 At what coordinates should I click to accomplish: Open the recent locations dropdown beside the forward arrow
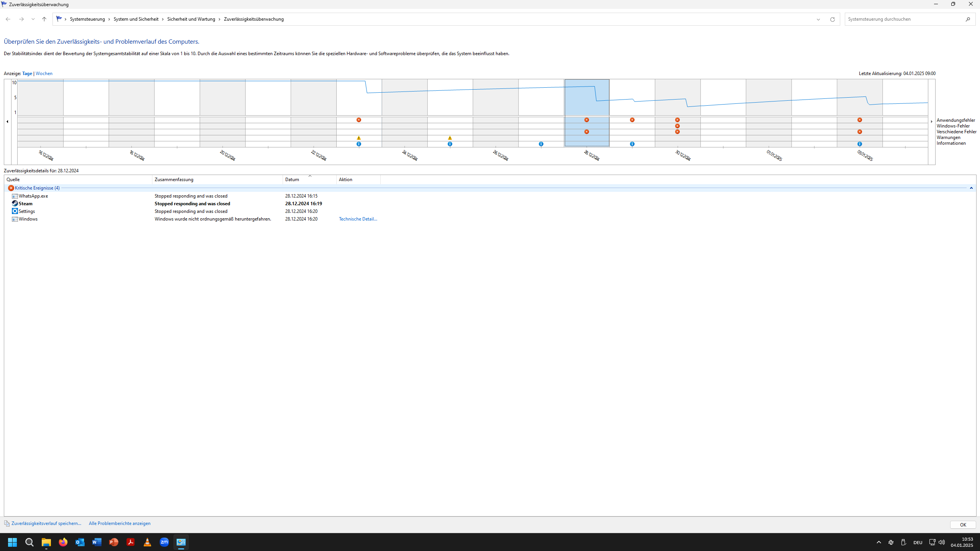click(33, 19)
